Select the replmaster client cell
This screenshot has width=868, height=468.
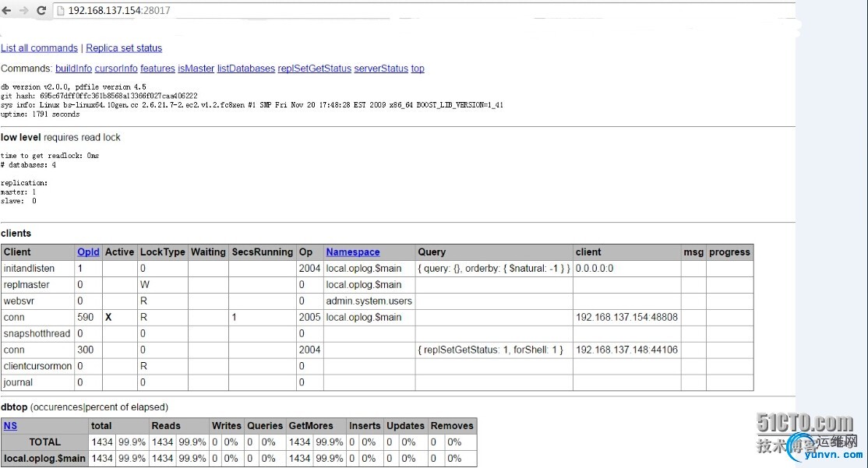point(37,285)
